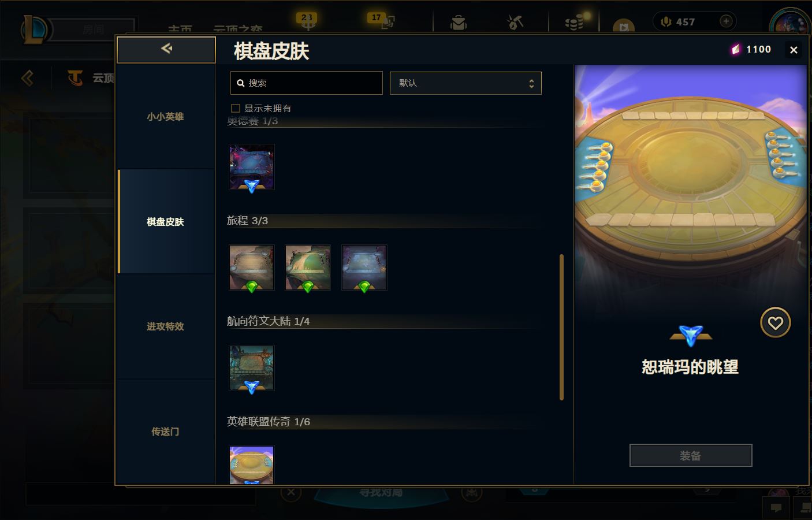Open the coin stack store icon

coord(574,22)
